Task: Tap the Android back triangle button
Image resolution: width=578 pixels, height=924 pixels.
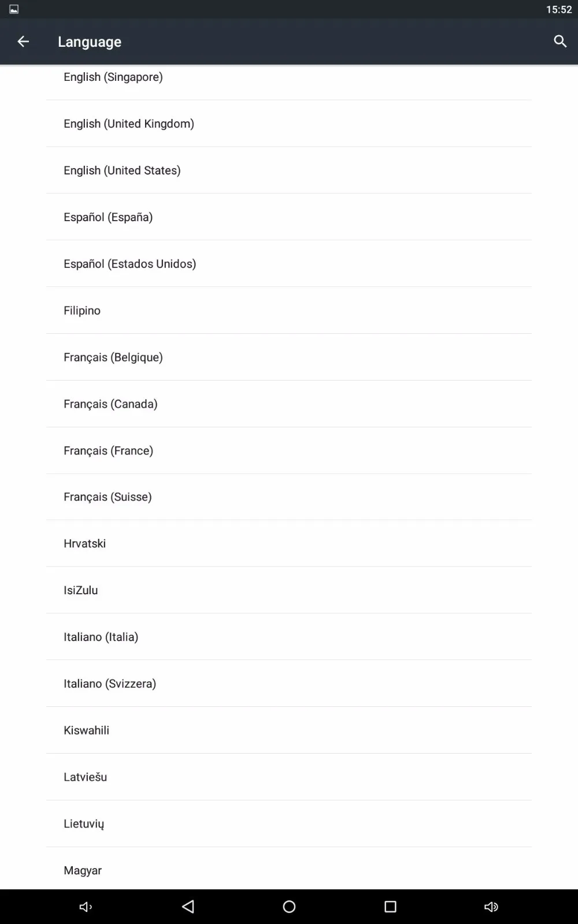Action: (x=188, y=907)
